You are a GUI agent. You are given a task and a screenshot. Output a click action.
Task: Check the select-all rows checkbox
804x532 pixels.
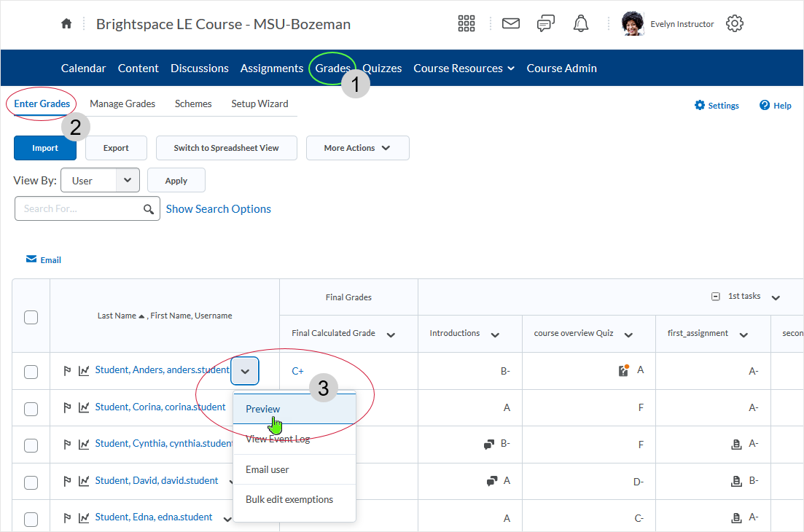pos(31,317)
